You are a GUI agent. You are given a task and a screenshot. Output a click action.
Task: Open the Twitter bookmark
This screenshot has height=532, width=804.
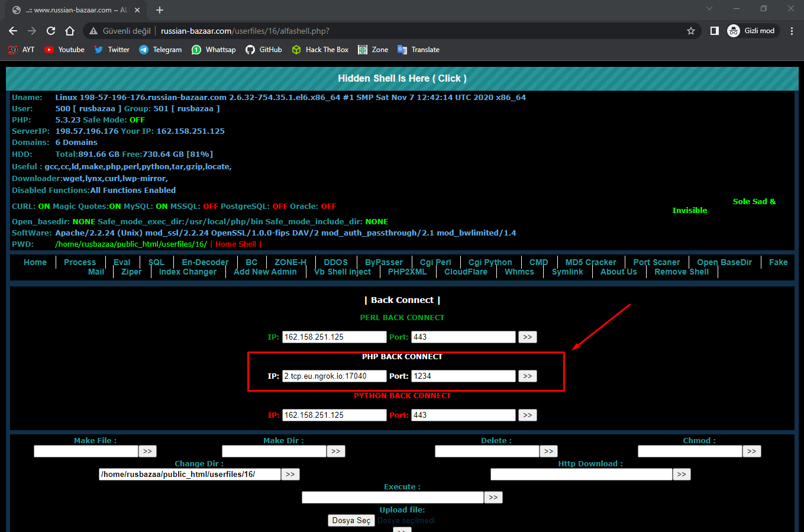coord(112,50)
